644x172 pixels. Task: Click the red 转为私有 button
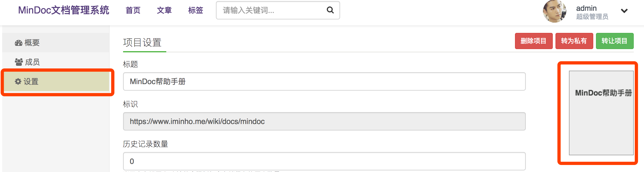point(574,41)
